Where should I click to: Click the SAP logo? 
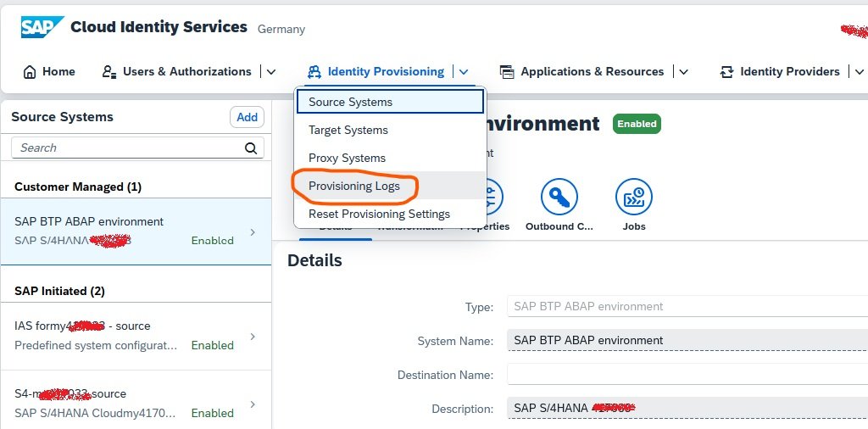(42, 28)
